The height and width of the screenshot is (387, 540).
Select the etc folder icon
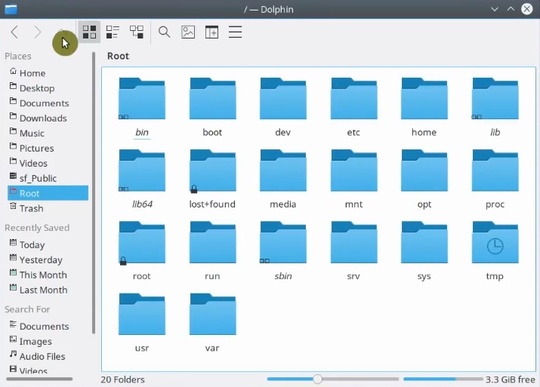click(354, 99)
